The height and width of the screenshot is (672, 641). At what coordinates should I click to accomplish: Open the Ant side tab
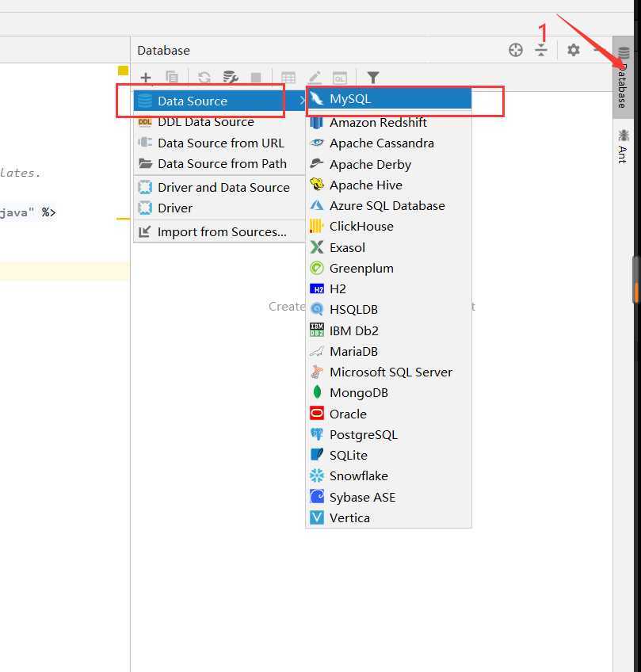tap(623, 146)
